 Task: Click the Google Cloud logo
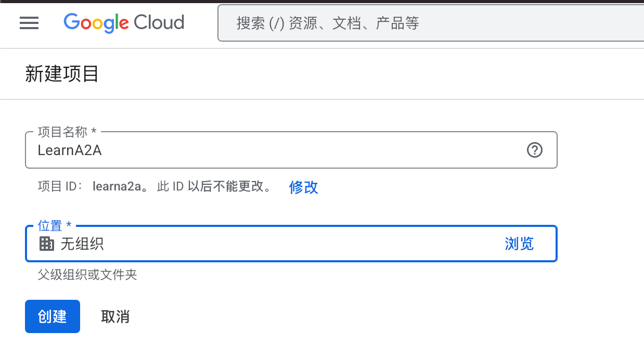124,23
